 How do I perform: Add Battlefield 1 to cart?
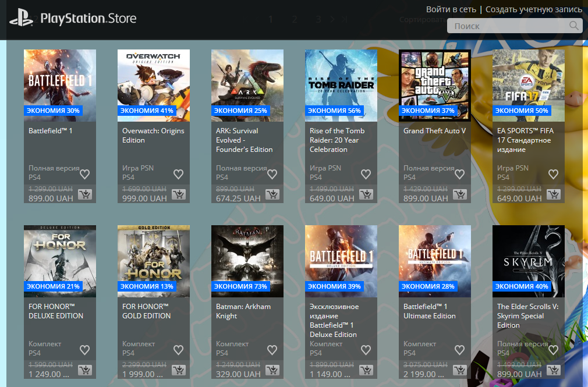[x=85, y=194]
